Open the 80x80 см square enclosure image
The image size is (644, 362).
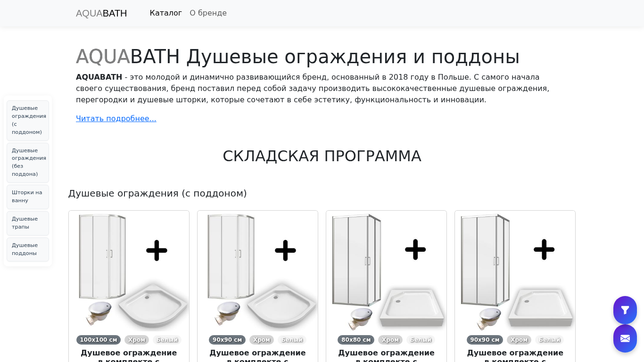click(x=386, y=271)
